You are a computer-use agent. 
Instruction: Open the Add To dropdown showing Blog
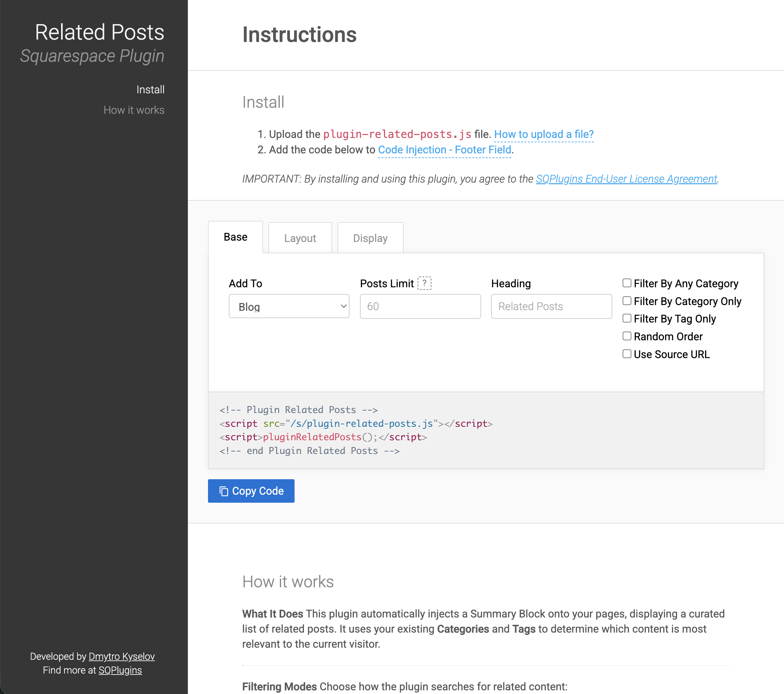pyautogui.click(x=289, y=306)
